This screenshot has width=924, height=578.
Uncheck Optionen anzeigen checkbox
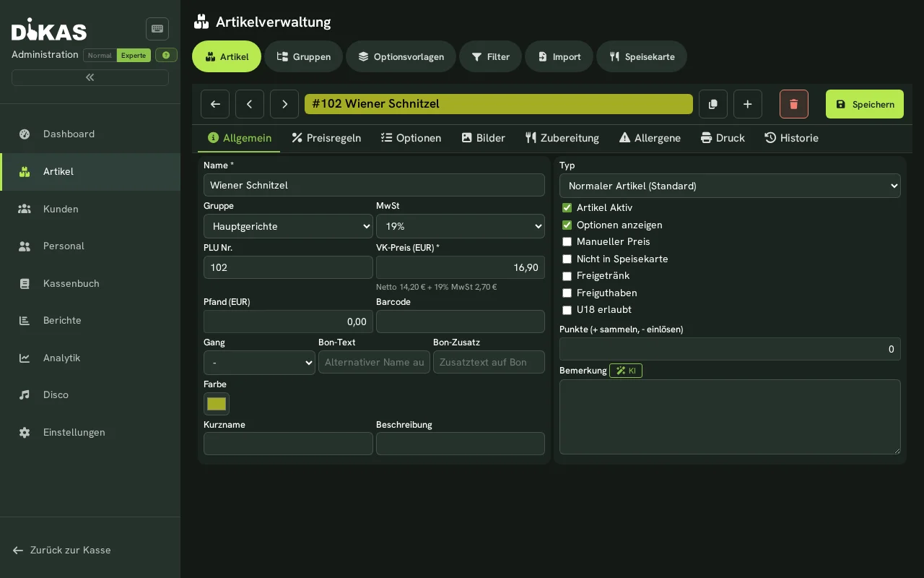coord(567,225)
